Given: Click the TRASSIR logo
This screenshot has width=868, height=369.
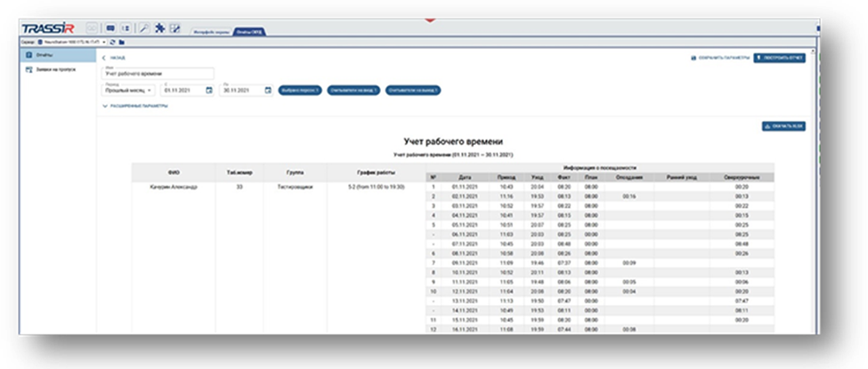Looking at the screenshot, I should pos(47,28).
